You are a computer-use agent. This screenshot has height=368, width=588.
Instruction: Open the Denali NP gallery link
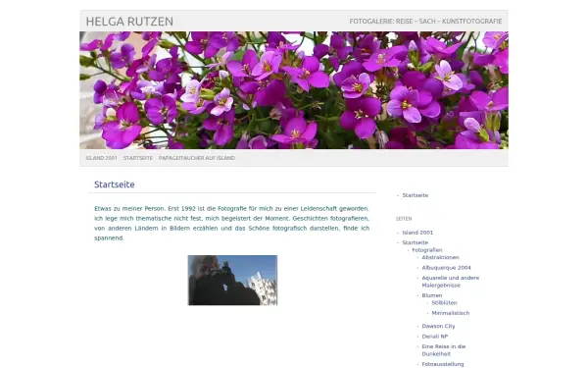click(x=434, y=336)
